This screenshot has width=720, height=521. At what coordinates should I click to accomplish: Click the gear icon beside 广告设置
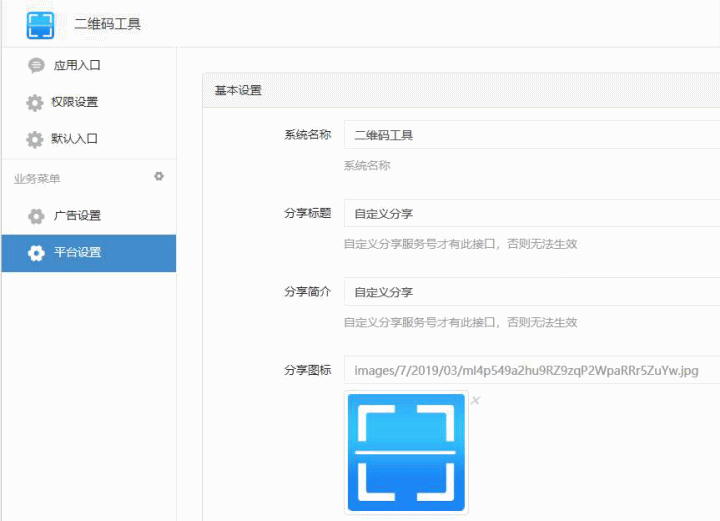36,216
